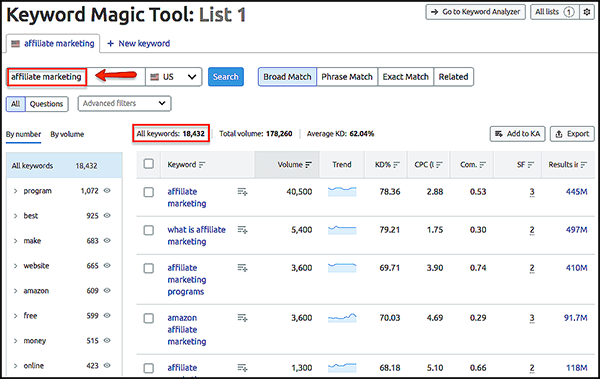Viewport: 600px width, 379px height.
Task: Select Exact Match mode
Action: point(406,77)
